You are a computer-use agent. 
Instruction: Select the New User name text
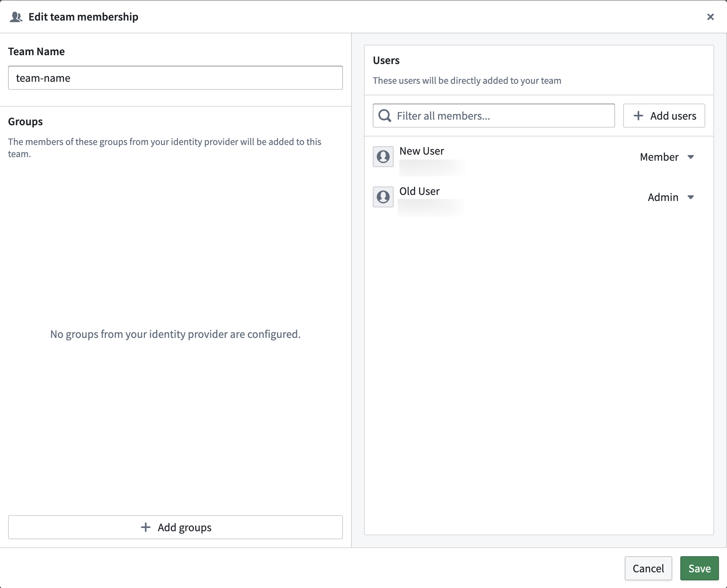(x=422, y=151)
